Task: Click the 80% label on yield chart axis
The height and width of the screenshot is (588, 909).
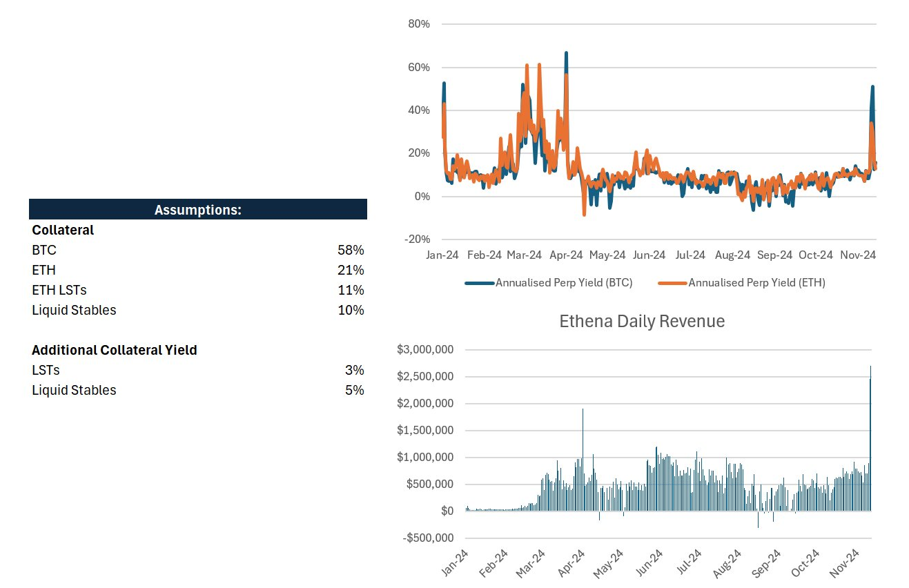Action: (x=419, y=23)
